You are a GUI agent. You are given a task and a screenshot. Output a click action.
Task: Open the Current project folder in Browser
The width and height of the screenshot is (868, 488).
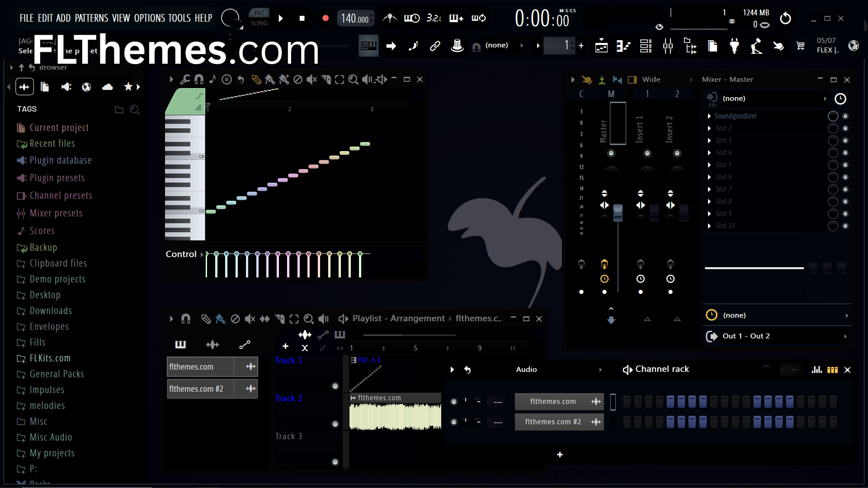pos(52,128)
